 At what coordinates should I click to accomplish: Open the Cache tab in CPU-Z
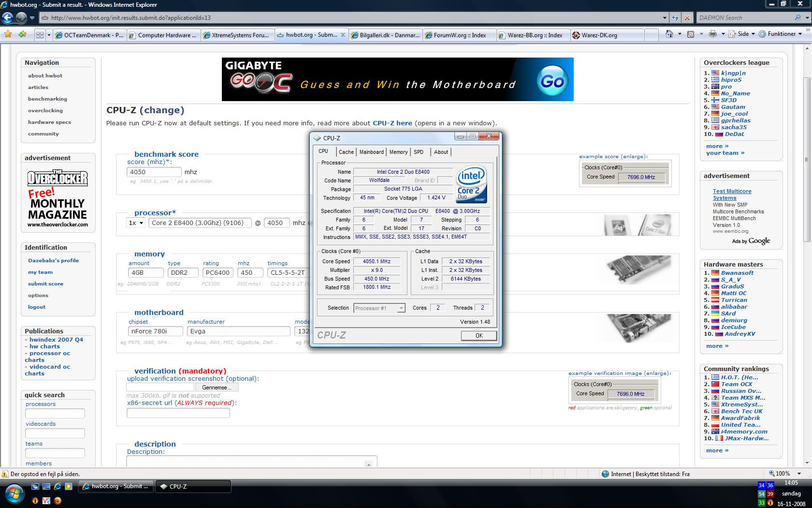(346, 152)
